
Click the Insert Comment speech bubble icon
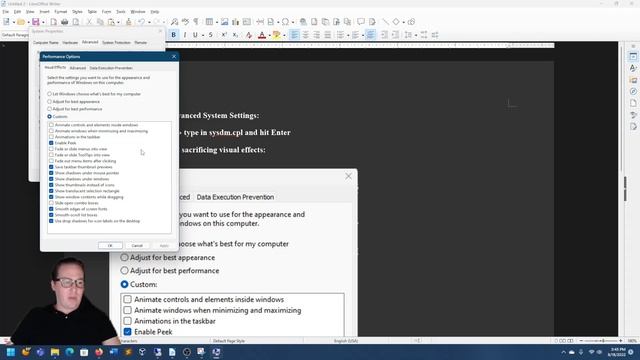point(361,22)
